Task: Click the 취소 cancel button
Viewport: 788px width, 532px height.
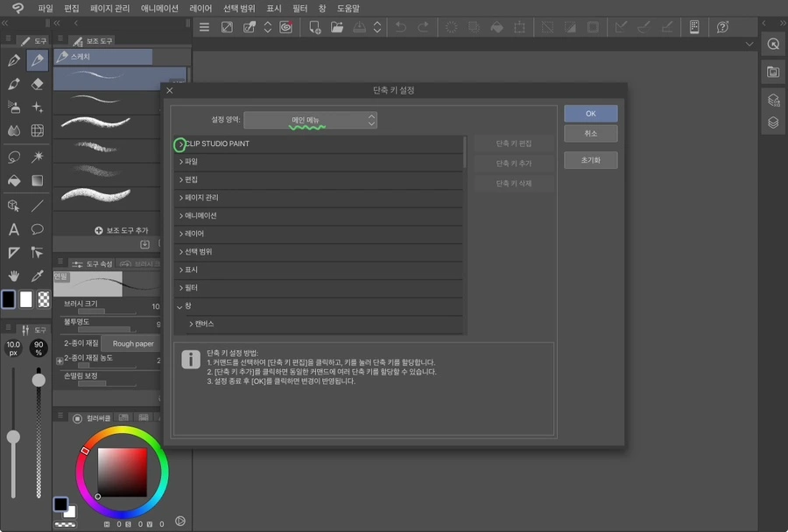Action: pos(590,134)
